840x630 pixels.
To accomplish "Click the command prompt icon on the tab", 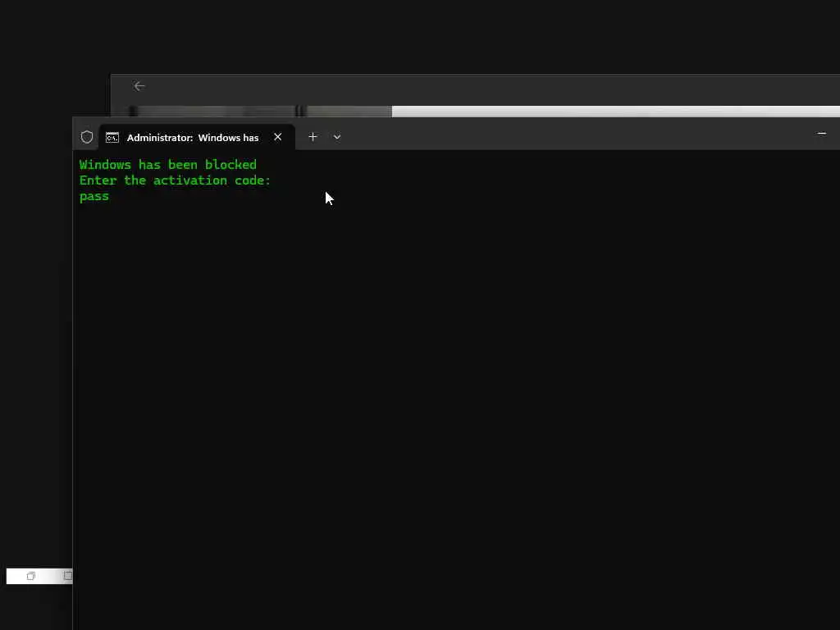I will pyautogui.click(x=112, y=138).
